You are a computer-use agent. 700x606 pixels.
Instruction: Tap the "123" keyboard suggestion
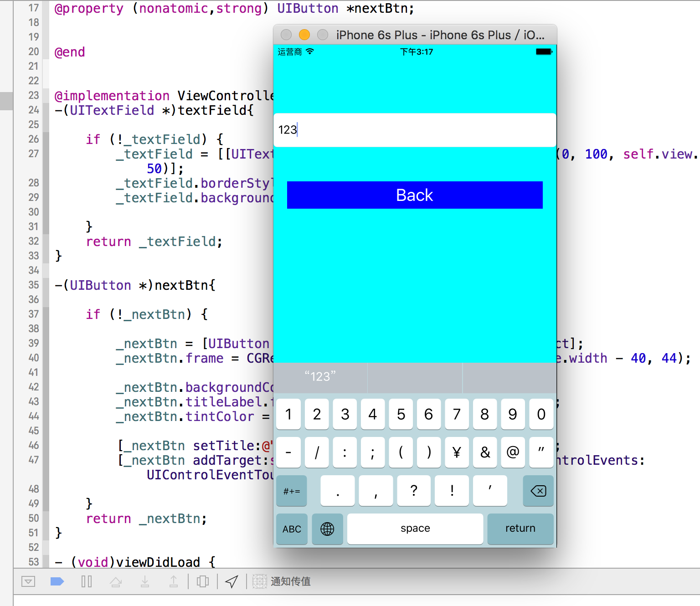(320, 377)
